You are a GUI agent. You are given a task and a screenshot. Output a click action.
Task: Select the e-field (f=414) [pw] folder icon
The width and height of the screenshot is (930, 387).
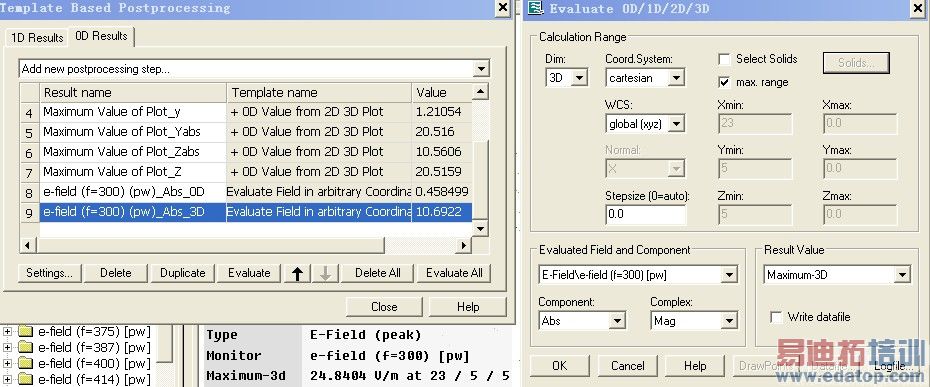pos(26,379)
